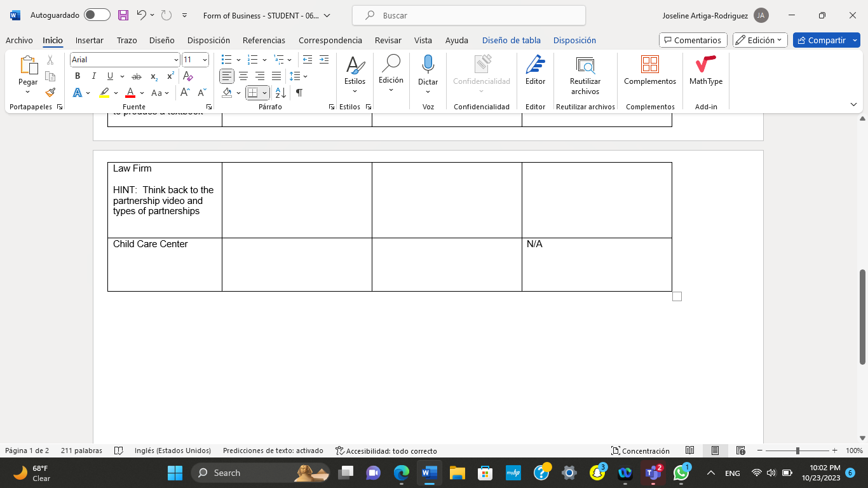Toggle show paragraph marks

pos(299,93)
